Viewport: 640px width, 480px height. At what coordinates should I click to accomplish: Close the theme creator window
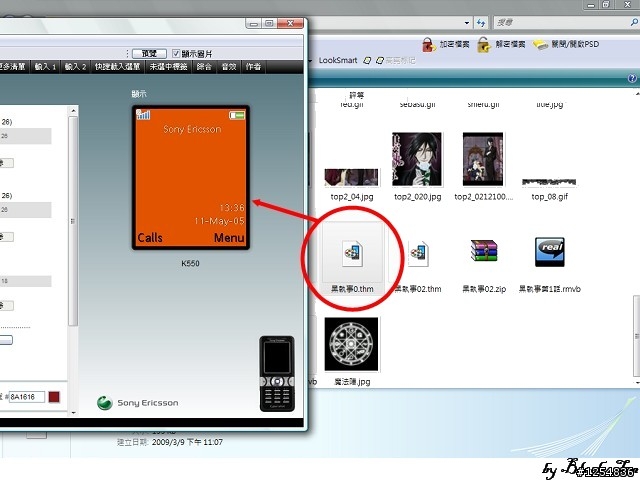pyautogui.click(x=290, y=23)
